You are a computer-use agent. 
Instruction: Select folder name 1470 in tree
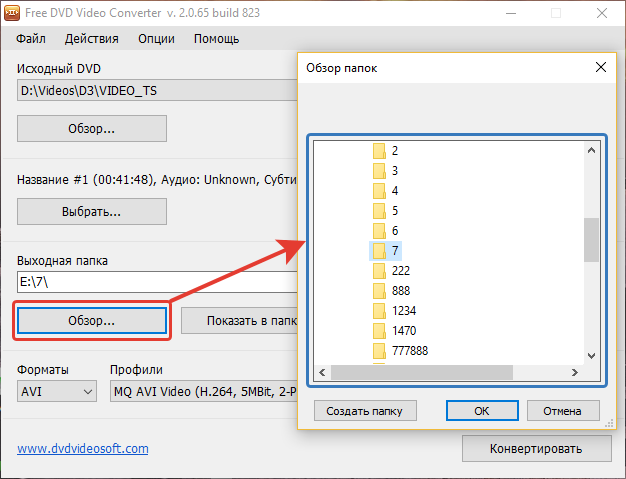(404, 331)
